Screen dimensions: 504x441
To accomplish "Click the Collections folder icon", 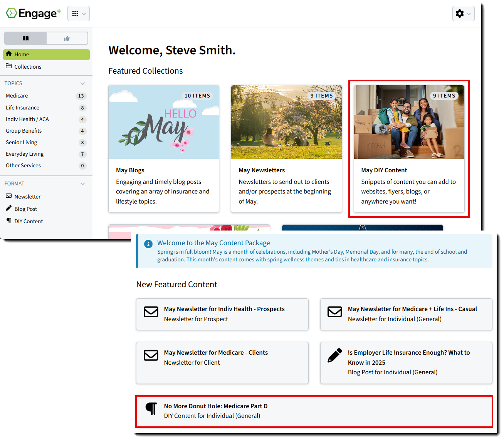I will click(x=9, y=66).
